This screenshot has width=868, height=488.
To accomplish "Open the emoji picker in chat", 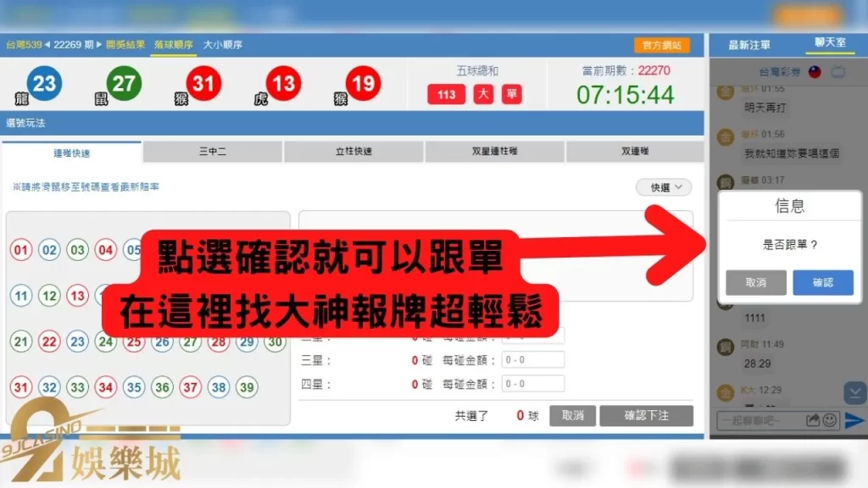I will 829,419.
